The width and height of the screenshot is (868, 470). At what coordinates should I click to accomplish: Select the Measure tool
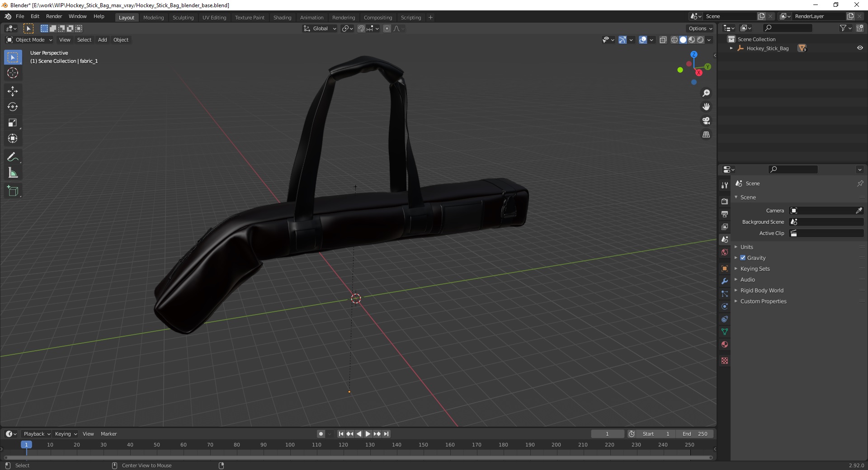coord(13,173)
